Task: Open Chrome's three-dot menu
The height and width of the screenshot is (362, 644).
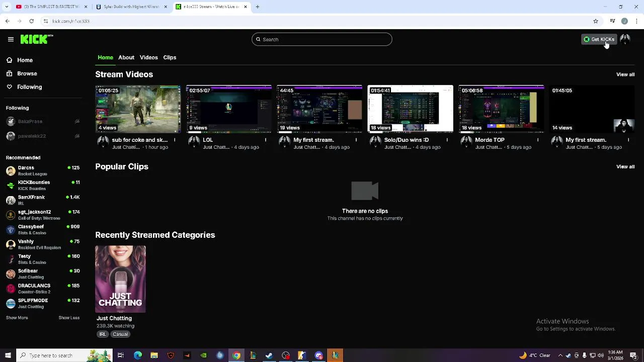Action: pyautogui.click(x=637, y=21)
